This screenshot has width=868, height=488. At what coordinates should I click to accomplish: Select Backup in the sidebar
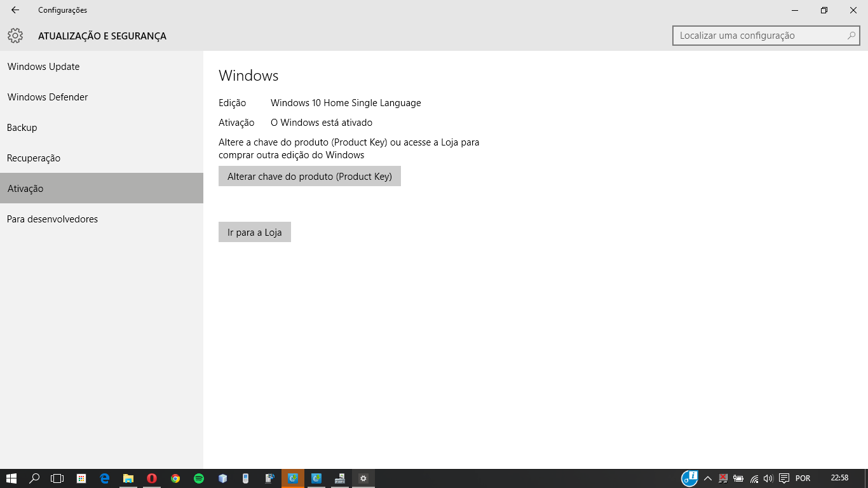coord(102,128)
